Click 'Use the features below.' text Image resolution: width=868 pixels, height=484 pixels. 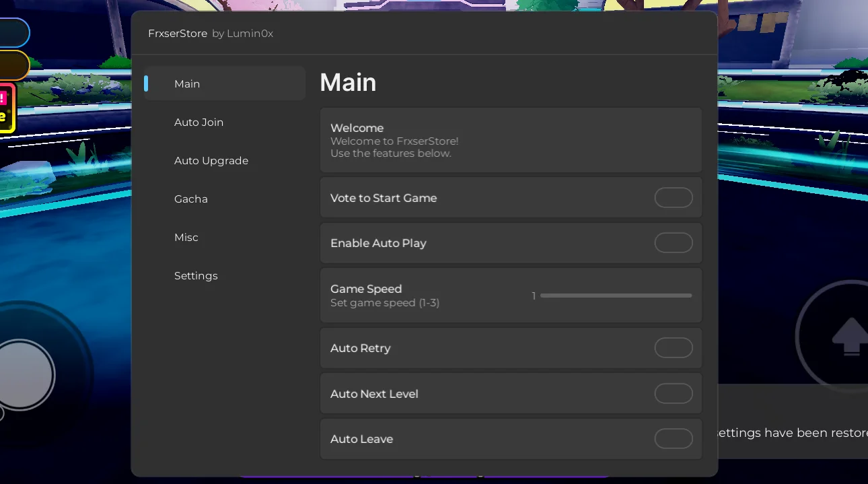[390, 153]
